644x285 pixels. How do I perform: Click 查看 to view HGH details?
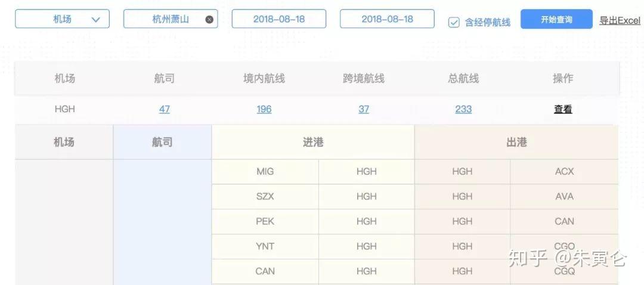coord(563,109)
